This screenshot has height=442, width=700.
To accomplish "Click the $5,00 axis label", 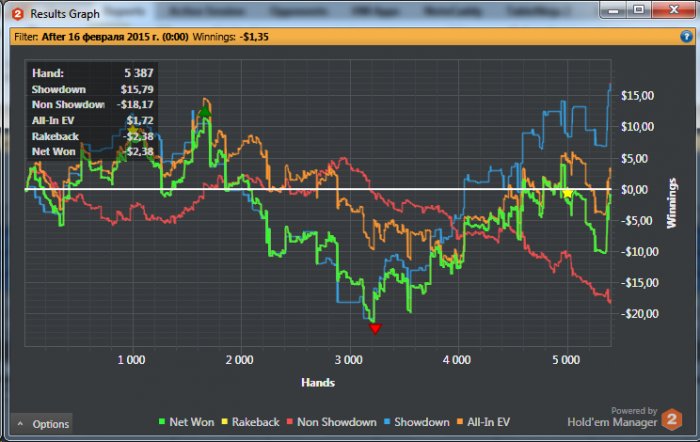I will (634, 158).
